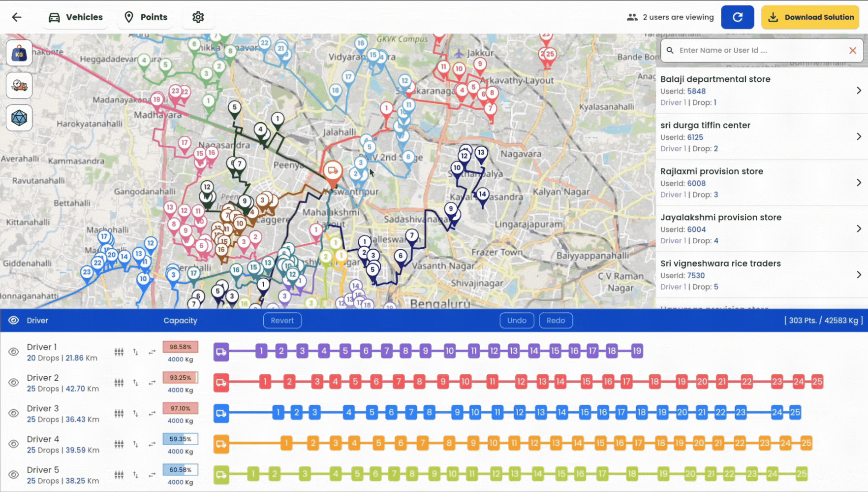Open the settings gear in the top bar

coord(198,17)
